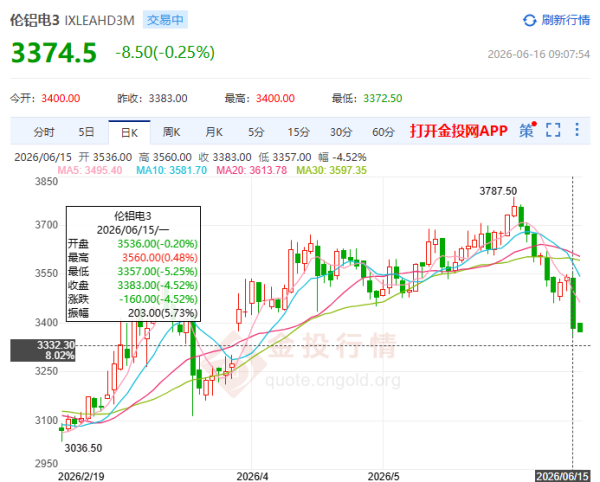Image resolution: width=600 pixels, height=482 pixels.
Task: Click the tooltip 最高 3560.00(0.48%) row
Action: coord(133,257)
